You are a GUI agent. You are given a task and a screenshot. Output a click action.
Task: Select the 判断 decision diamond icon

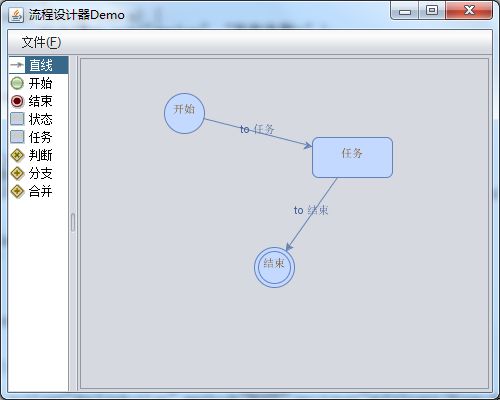(17, 155)
